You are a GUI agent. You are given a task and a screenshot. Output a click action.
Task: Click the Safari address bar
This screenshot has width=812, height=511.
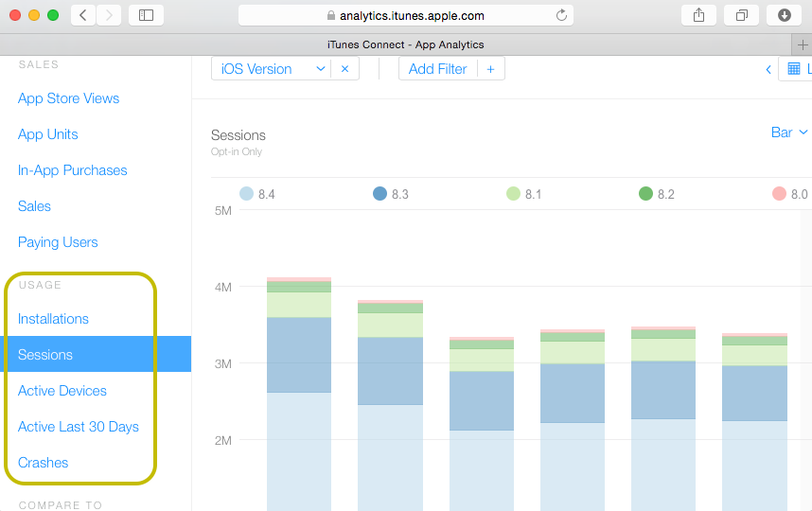pos(407,15)
